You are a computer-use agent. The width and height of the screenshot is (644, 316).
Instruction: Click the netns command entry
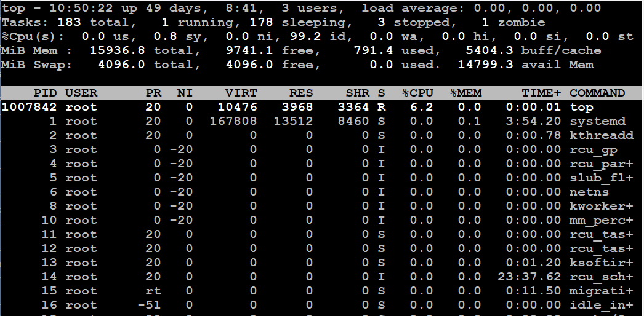coord(590,192)
